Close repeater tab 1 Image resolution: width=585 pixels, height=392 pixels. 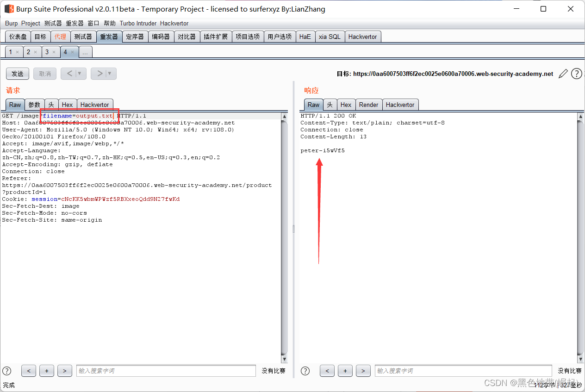tap(17, 52)
